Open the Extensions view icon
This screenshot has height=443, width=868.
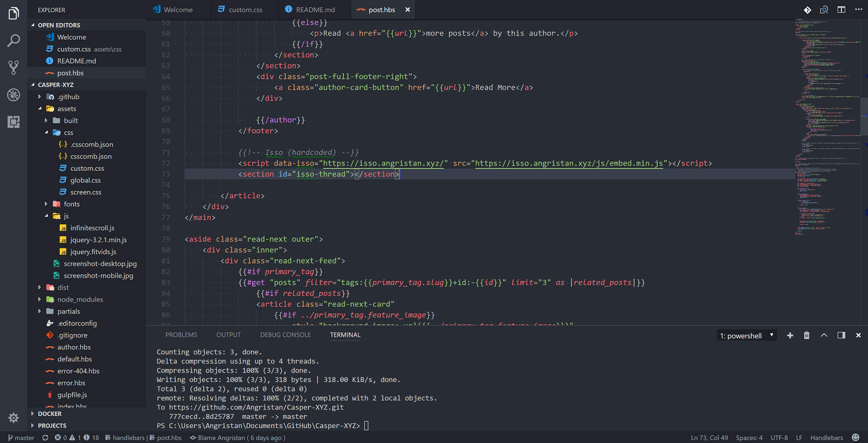point(14,122)
